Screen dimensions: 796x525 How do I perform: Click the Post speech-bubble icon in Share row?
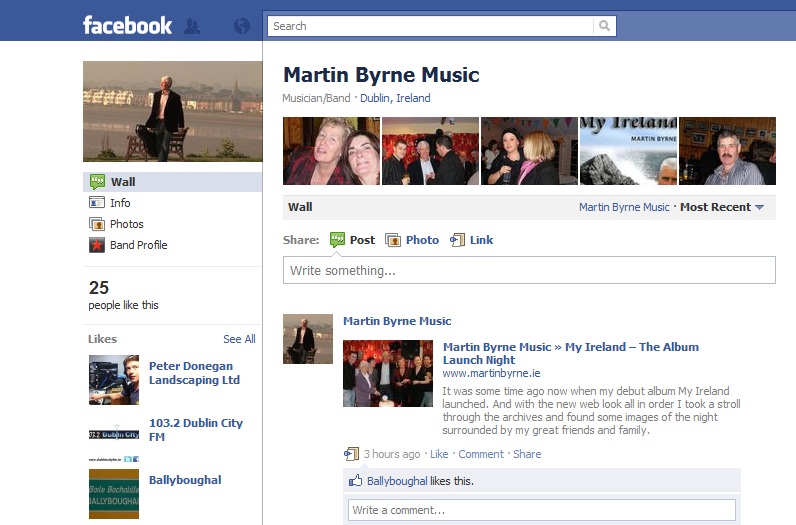tap(337, 240)
